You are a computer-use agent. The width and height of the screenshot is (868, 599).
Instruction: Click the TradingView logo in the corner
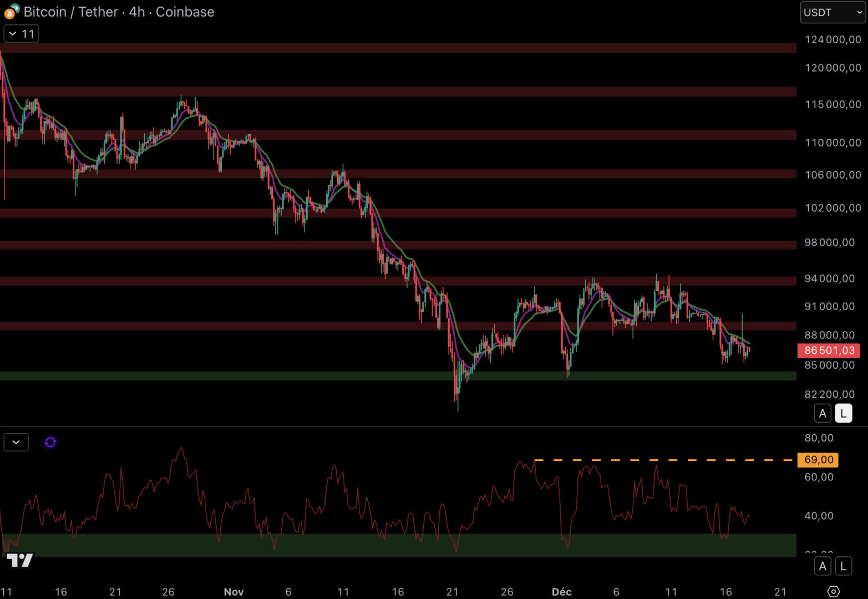[x=20, y=560]
